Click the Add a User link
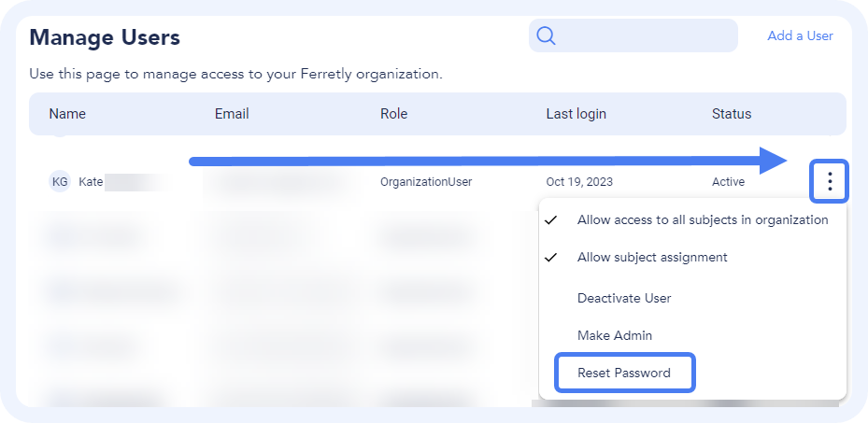 pyautogui.click(x=800, y=36)
